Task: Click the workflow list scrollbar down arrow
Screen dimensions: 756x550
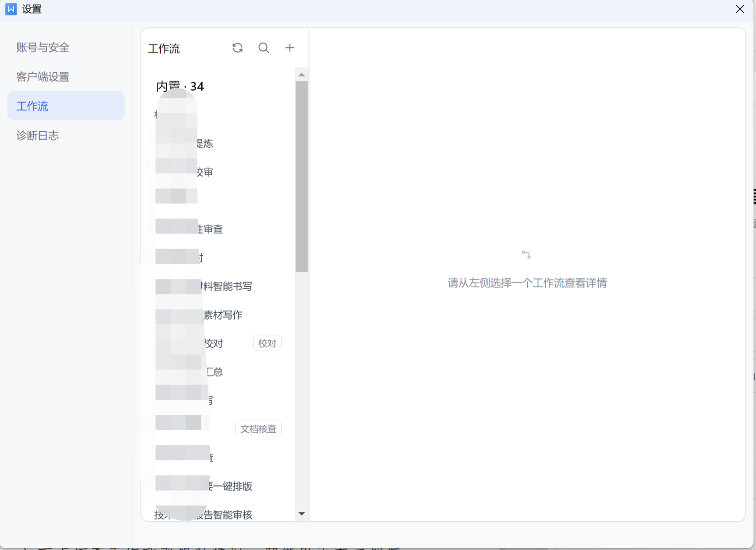Action: click(x=301, y=514)
